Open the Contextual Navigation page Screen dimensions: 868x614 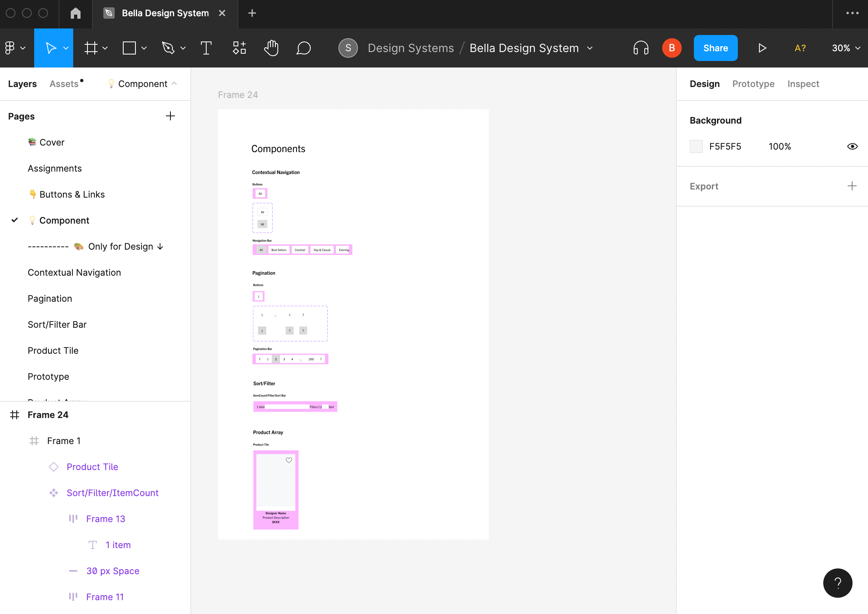coord(74,272)
